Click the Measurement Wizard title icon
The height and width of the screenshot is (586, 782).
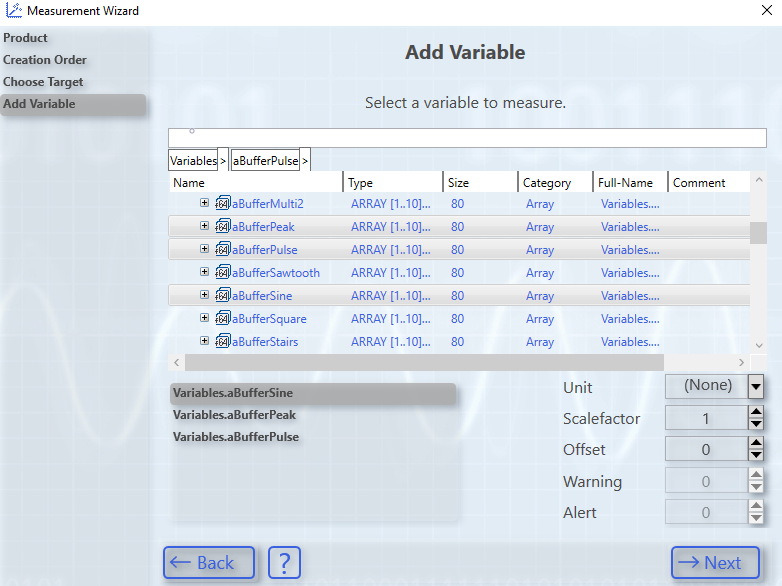(13, 10)
